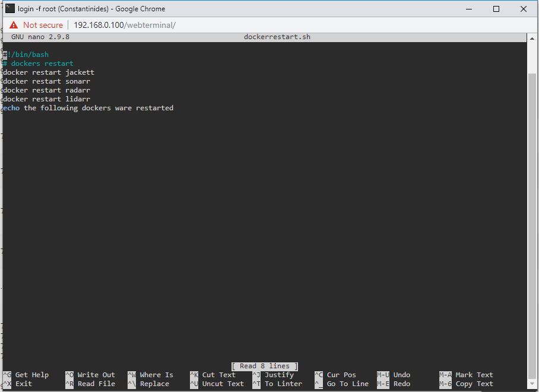The image size is (539, 392).
Task: Click the 'docker restart lidarr' line
Action: [46, 99]
